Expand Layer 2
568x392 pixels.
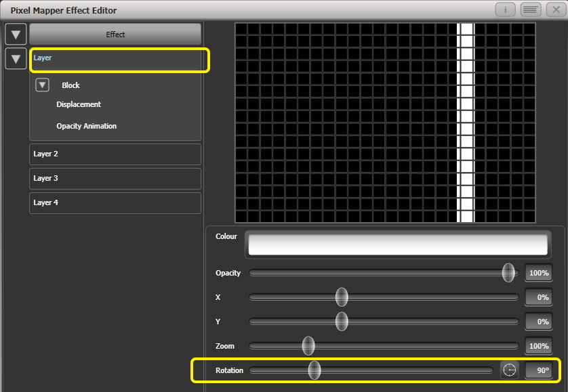tap(115, 154)
